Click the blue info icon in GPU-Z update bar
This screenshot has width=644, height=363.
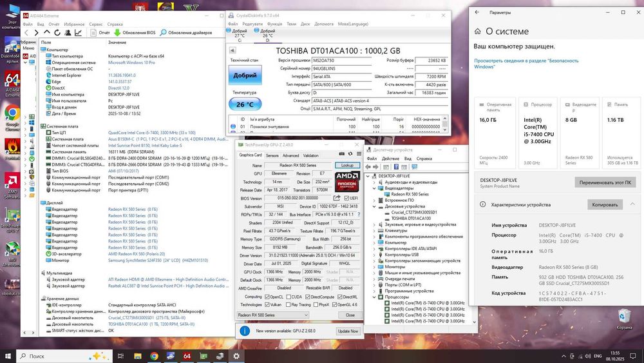pyautogui.click(x=245, y=331)
